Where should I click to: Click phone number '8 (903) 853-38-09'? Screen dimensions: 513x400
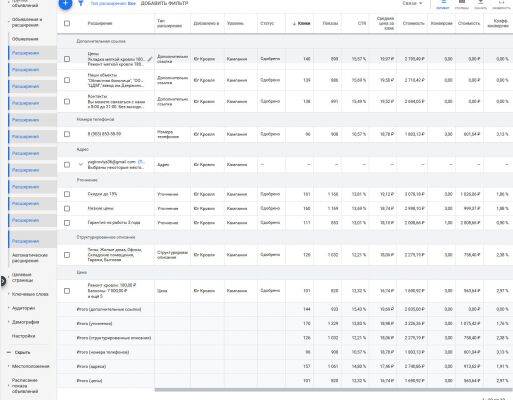click(104, 134)
